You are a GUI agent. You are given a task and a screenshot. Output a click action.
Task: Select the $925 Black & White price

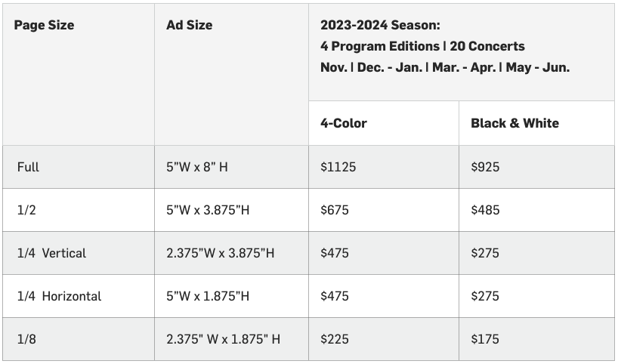[485, 167]
